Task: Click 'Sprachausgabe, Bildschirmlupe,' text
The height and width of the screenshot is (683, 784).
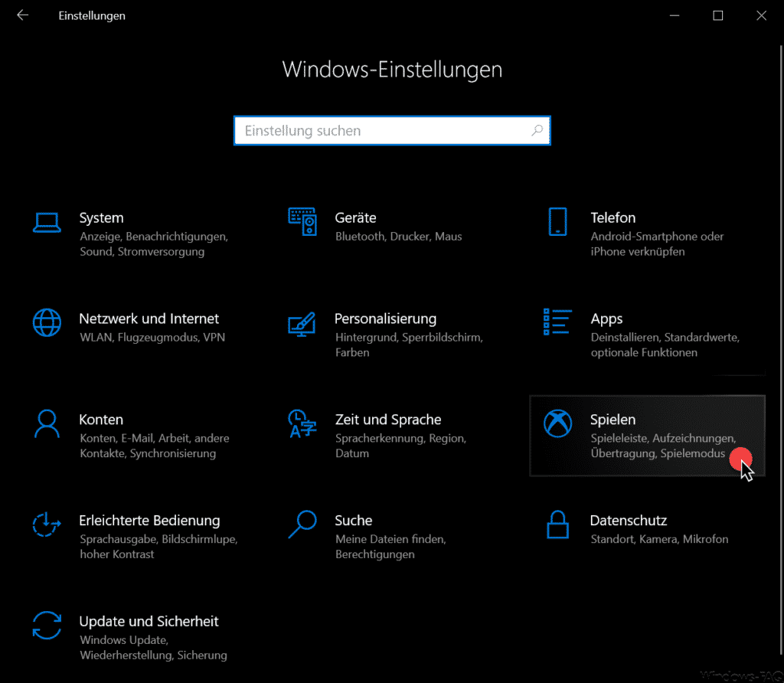Action: [x=159, y=540]
